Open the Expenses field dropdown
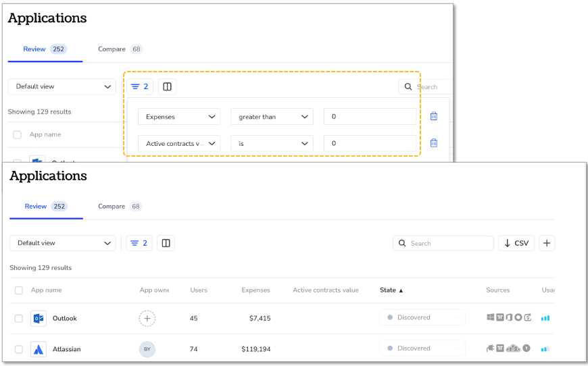Image resolution: width=588 pixels, height=366 pixels. click(x=179, y=117)
